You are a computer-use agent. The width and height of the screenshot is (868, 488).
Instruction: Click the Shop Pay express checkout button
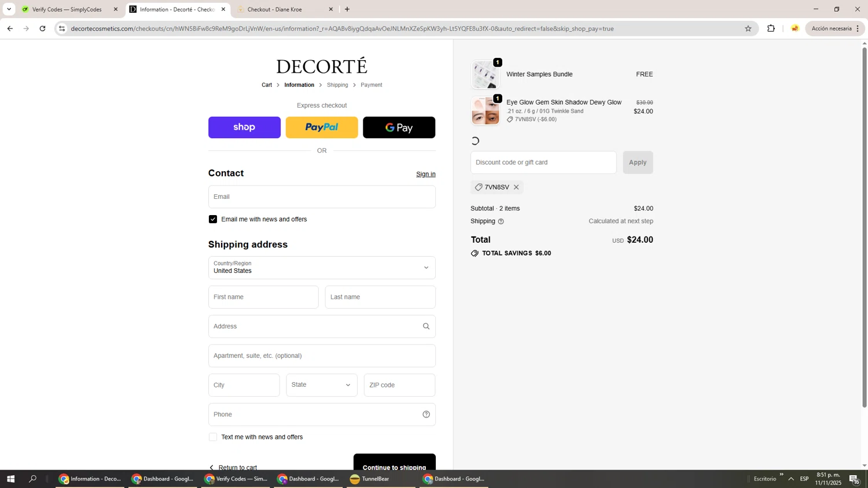point(244,127)
